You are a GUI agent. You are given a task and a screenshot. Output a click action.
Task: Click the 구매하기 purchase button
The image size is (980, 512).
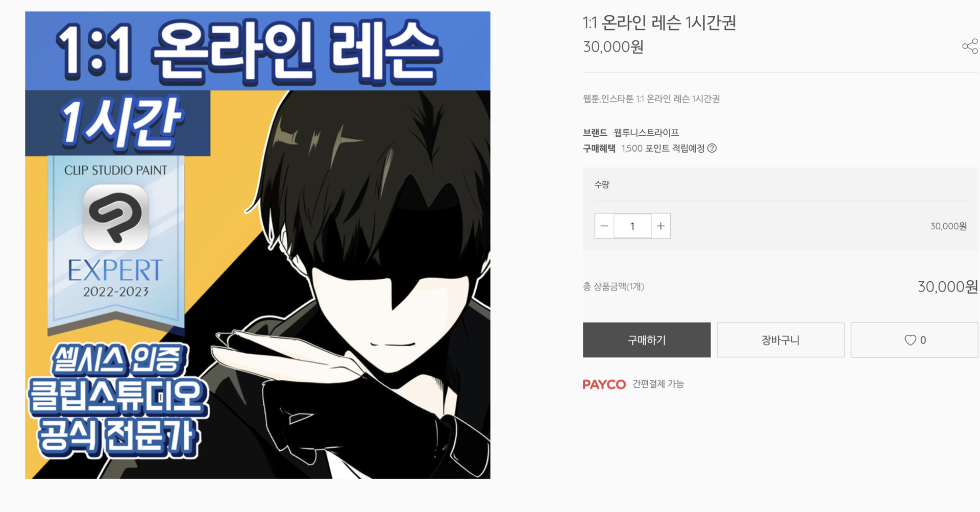point(647,340)
